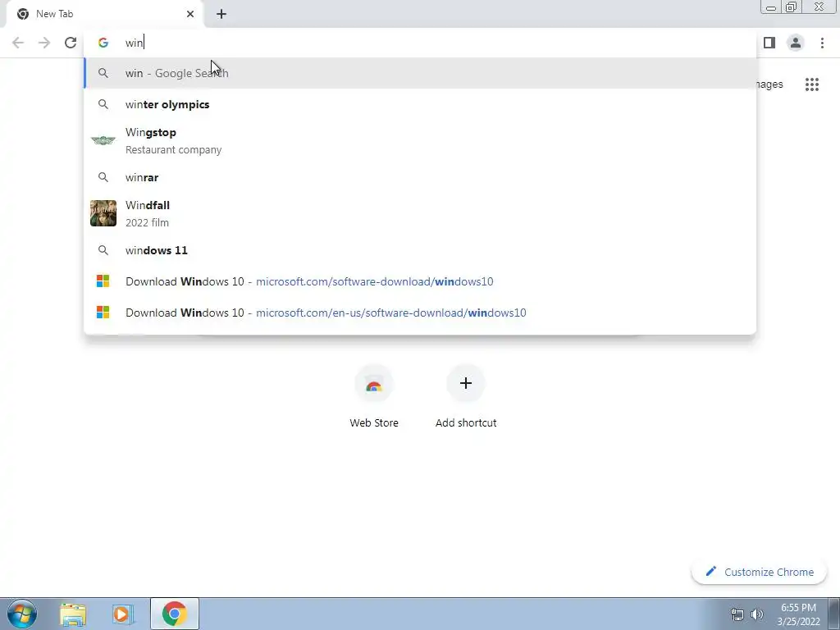
Task: Click Chrome icon in the taskbar
Action: tap(174, 614)
